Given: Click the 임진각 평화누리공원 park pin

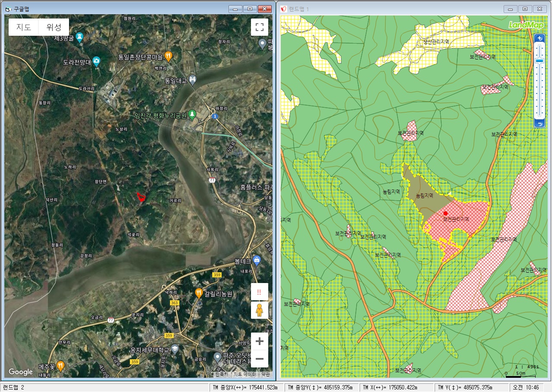Looking at the screenshot, I should 192,115.
